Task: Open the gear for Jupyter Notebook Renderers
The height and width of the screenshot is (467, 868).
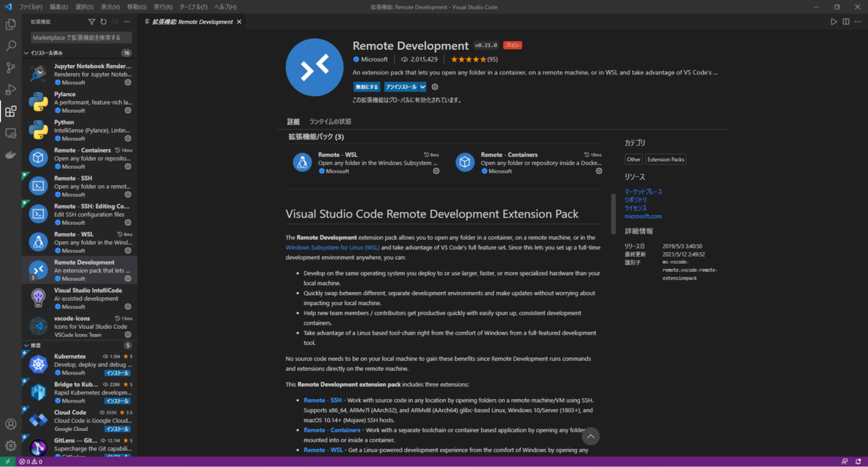Action: (x=128, y=82)
